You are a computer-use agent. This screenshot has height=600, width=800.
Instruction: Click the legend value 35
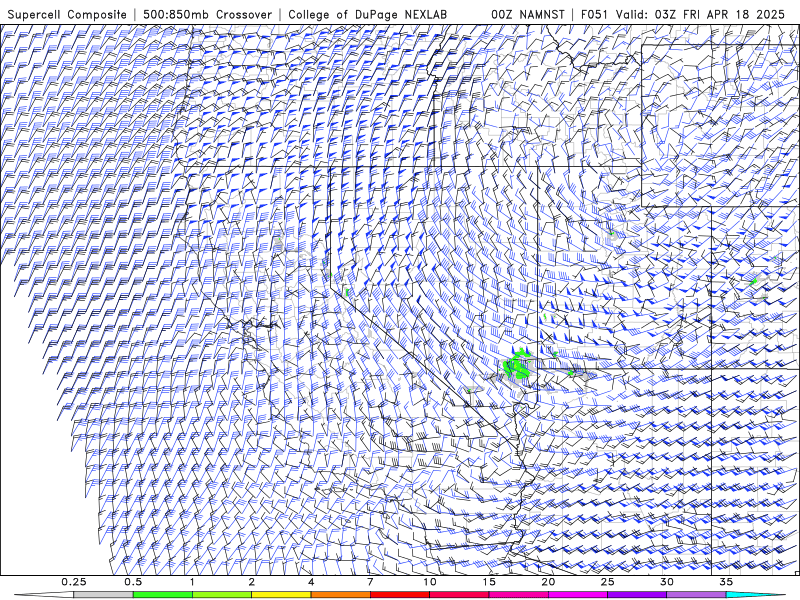click(726, 582)
